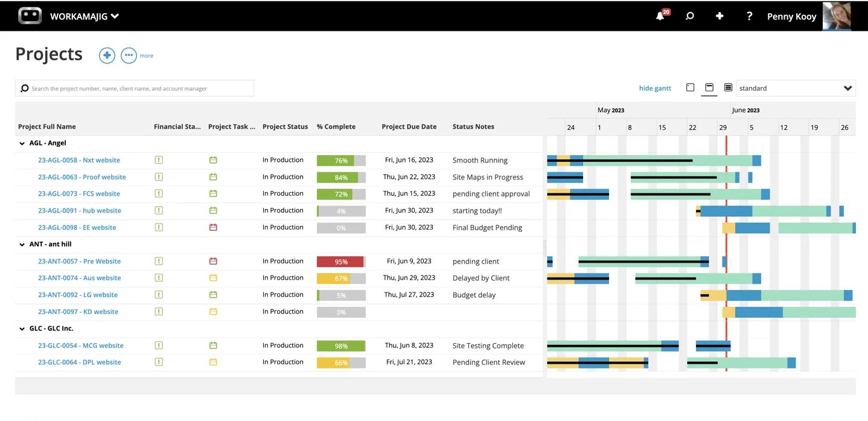Collapse the GLC - GLC Inc. group
The height and width of the screenshot is (421, 868).
point(22,329)
